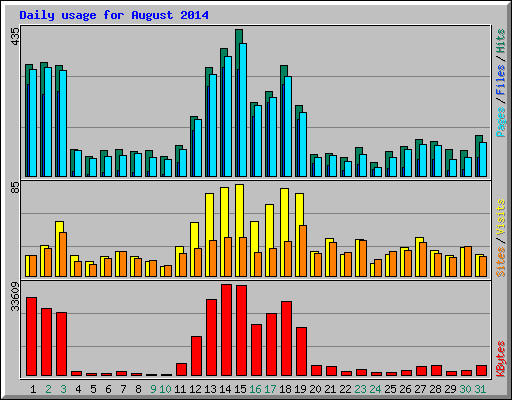Select the day 1 cyan hits bar
The width and height of the screenshot is (512, 400).
pos(33,123)
